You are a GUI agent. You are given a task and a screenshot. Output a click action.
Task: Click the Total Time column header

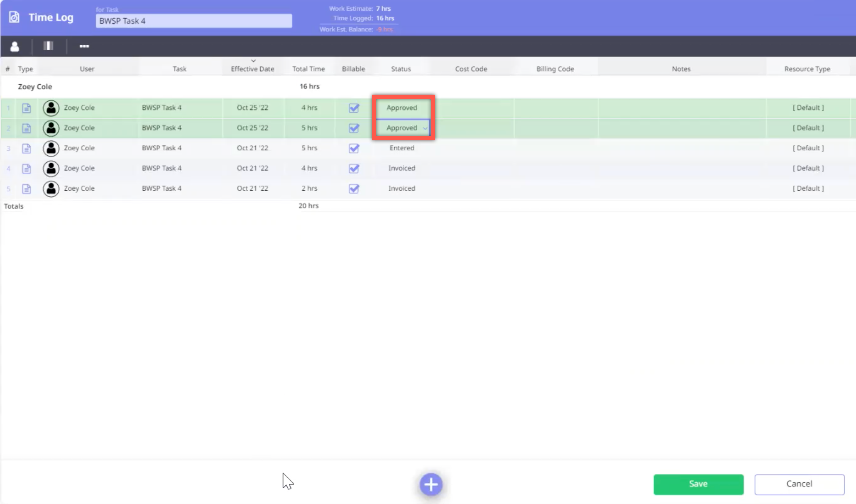[308, 69]
